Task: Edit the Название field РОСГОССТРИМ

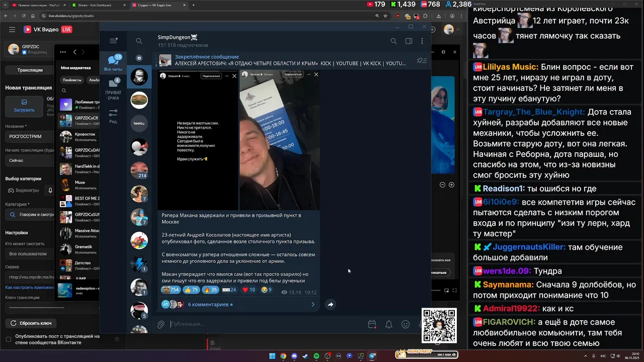Action: [x=30, y=136]
